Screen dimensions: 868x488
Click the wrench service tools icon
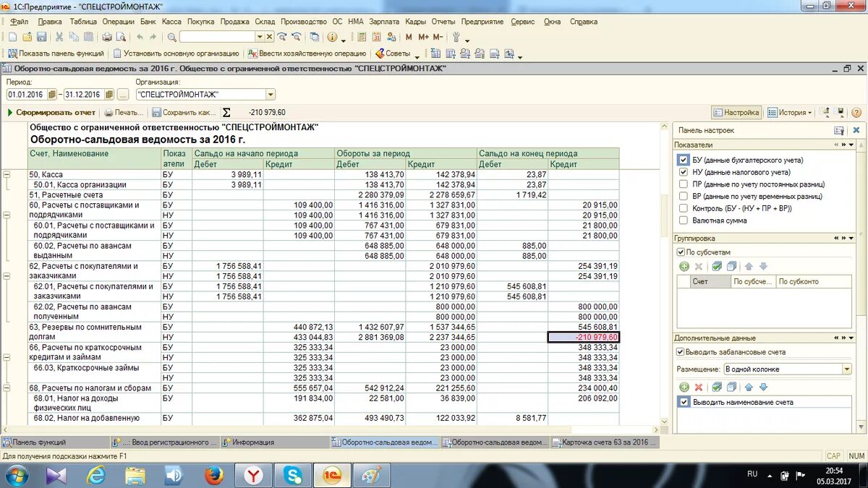click(456, 37)
